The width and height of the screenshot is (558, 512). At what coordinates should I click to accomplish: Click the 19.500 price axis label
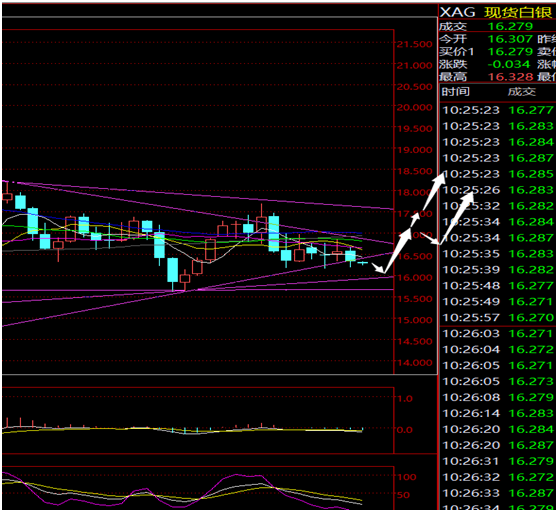tap(415, 129)
